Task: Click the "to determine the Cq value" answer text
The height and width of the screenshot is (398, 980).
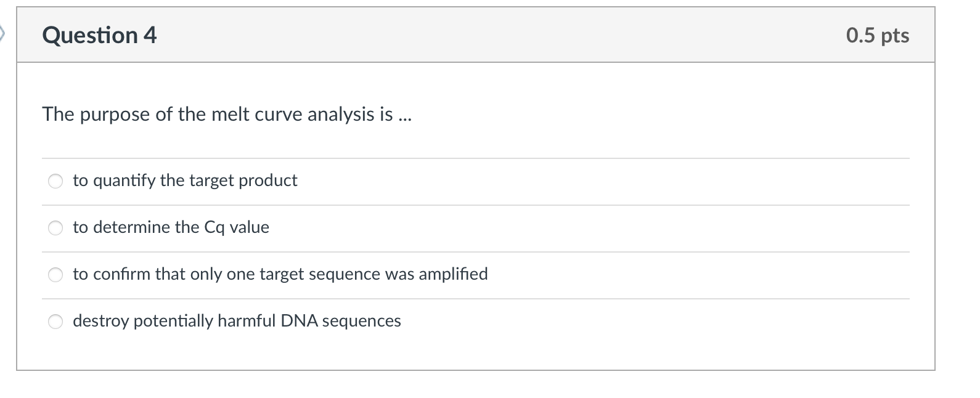Action: click(x=171, y=227)
